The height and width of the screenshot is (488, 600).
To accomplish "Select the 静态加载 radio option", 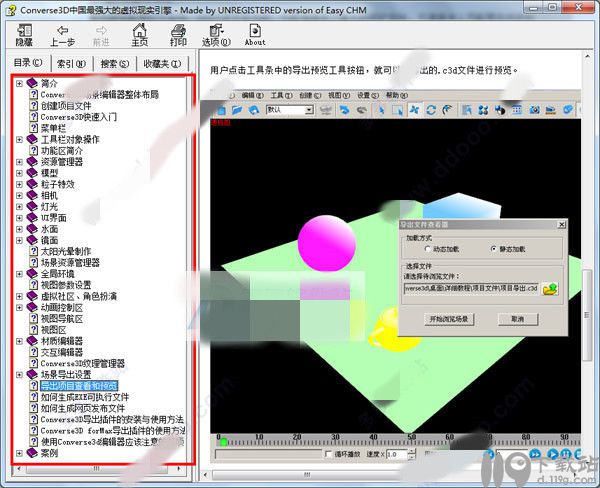I will click(x=494, y=249).
